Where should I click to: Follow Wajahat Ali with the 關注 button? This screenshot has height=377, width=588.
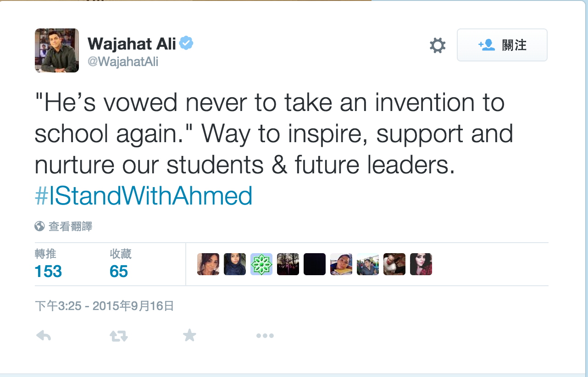tap(502, 45)
